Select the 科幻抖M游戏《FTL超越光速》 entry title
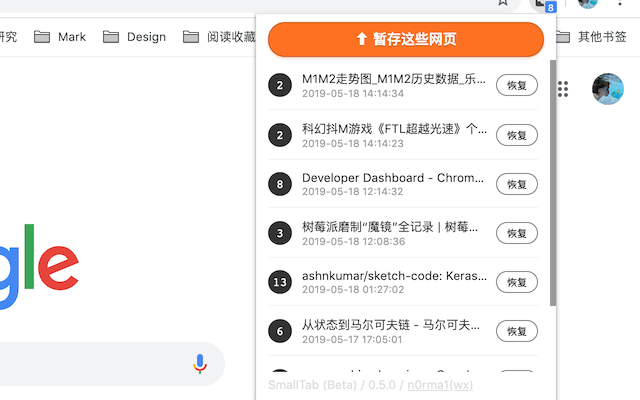This screenshot has height=400, width=640. (394, 129)
